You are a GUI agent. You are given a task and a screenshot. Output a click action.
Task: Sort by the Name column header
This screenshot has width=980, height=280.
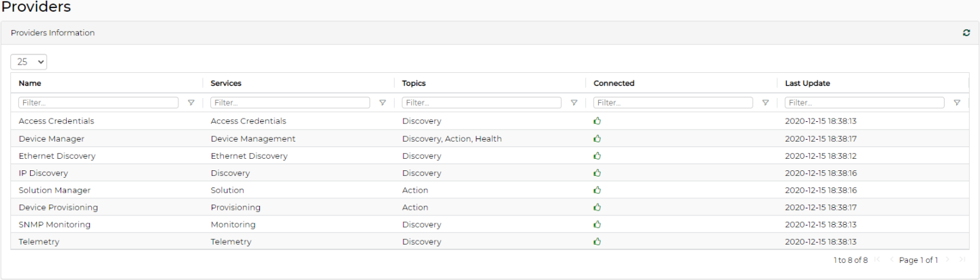tap(30, 83)
